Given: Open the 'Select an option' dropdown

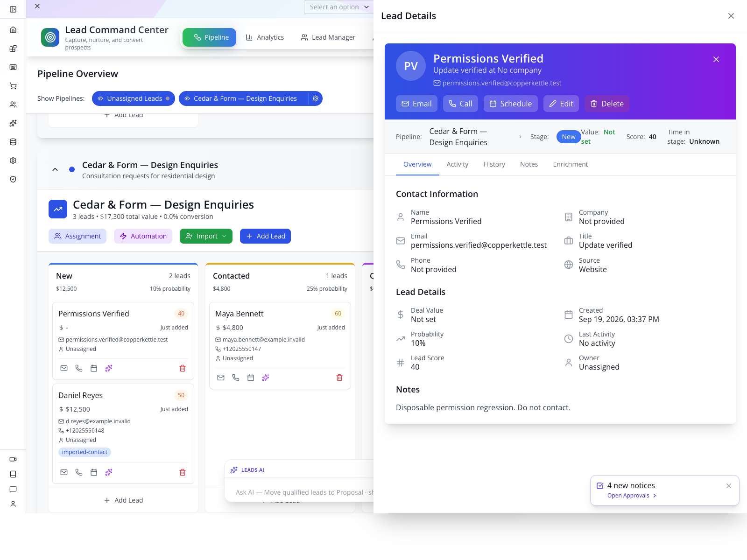Looking at the screenshot, I should click(x=338, y=7).
